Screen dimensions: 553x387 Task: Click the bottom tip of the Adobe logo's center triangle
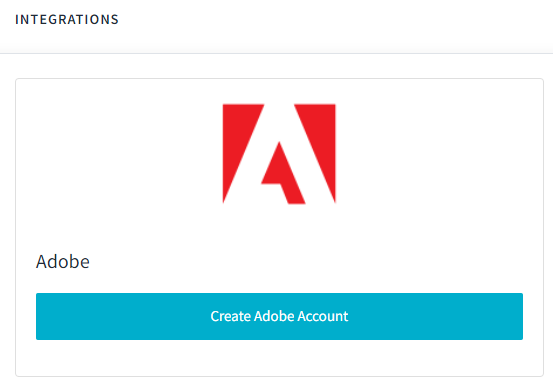coord(297,200)
